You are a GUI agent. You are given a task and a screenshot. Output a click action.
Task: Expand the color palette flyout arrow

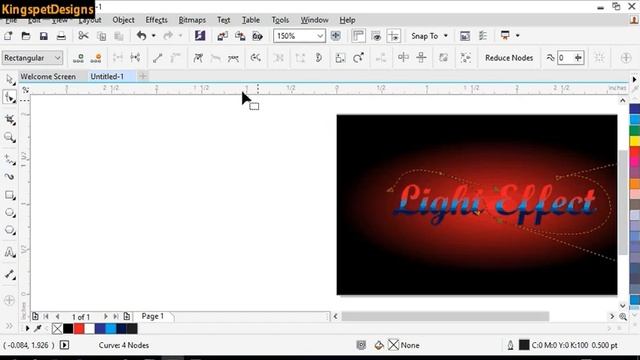point(634,79)
